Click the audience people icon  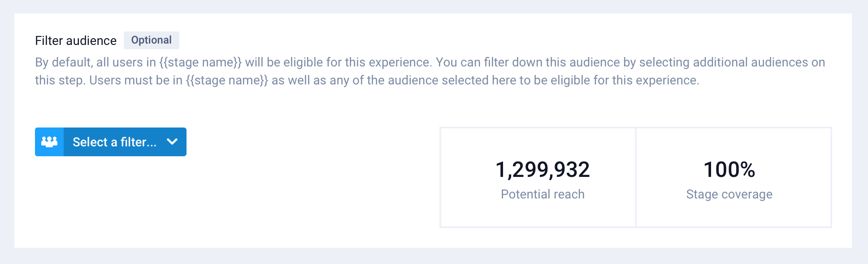pos(49,142)
